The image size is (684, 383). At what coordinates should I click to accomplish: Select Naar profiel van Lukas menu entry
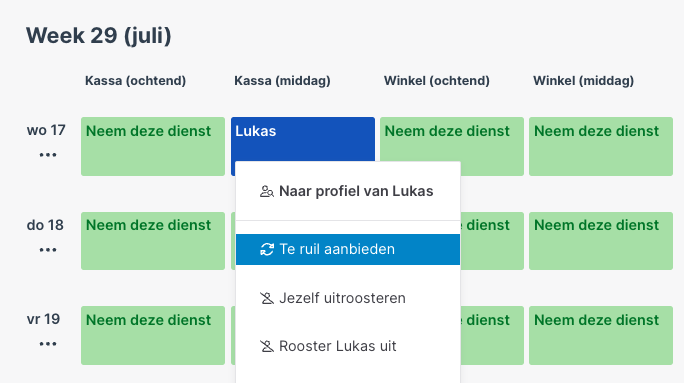click(348, 191)
